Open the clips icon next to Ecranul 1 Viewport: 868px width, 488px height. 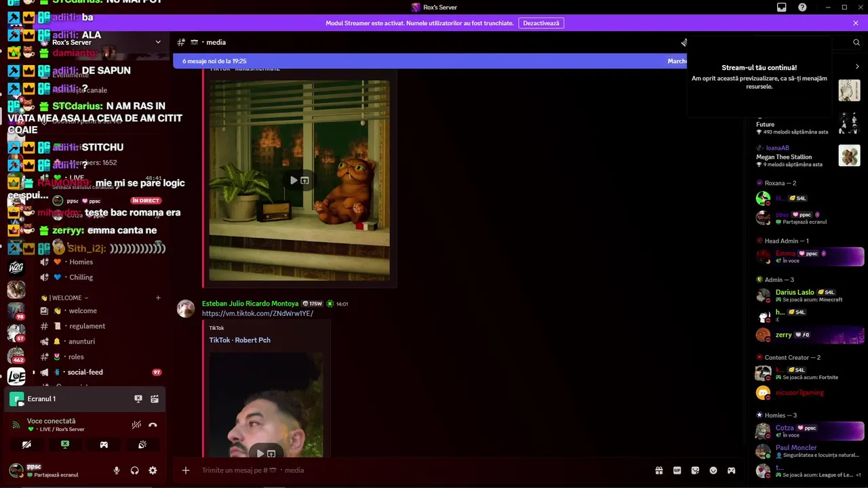pyautogui.click(x=155, y=399)
